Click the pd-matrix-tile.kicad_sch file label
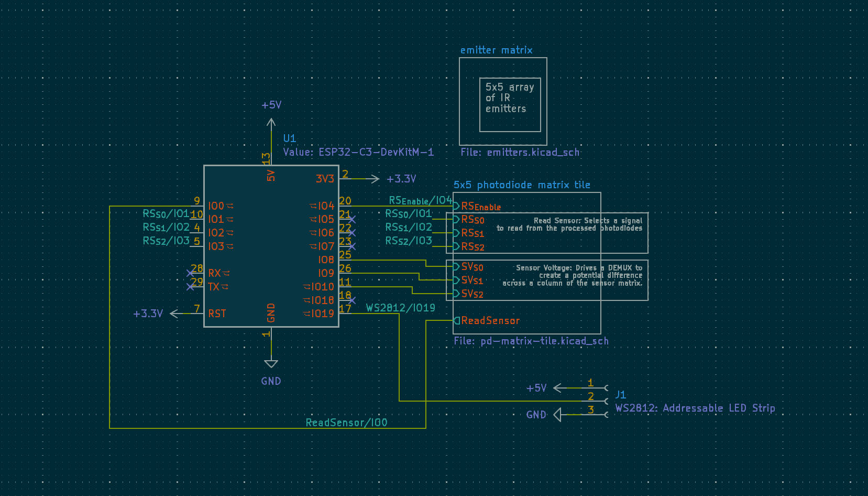 (531, 340)
